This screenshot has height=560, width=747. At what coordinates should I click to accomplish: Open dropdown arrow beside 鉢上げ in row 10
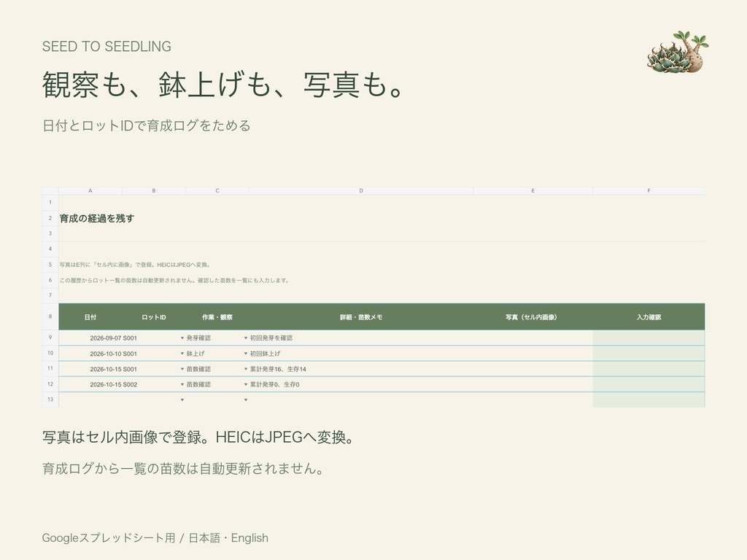point(182,354)
